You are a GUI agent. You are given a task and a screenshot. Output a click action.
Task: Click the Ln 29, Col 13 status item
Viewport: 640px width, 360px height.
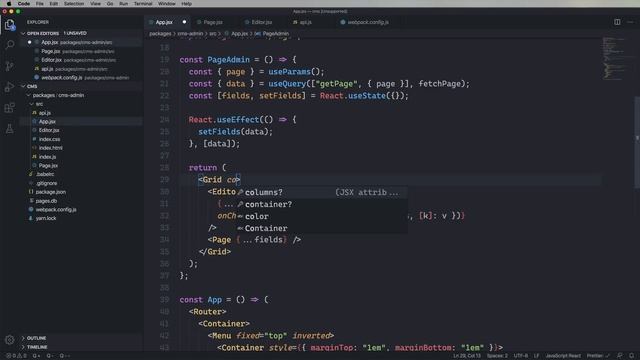click(x=467, y=356)
